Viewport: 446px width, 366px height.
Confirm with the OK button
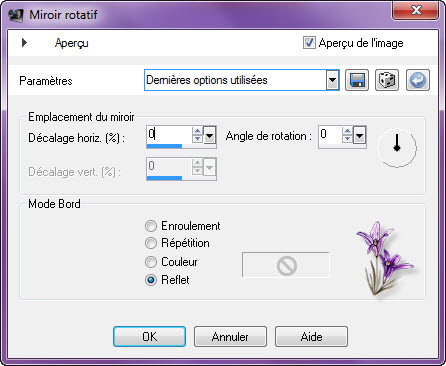[x=149, y=337]
